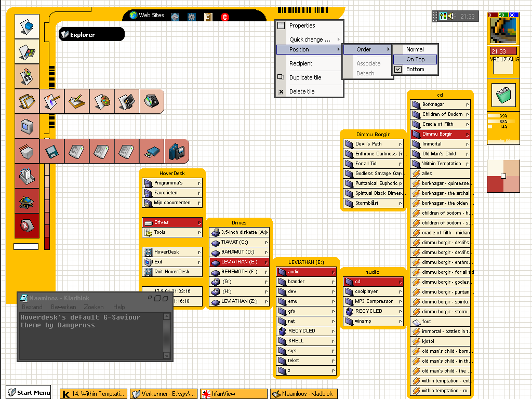Toggle the Bottom checkbox in Order submenu
This screenshot has height=399, width=532.
(x=398, y=69)
